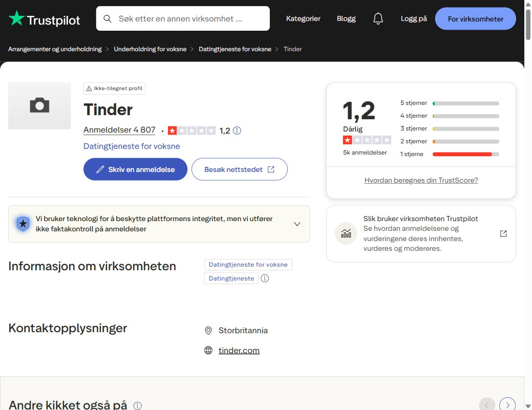Image resolution: width=532 pixels, height=410 pixels.
Task: Click Slik bruker virksomheten Trustpilot heading
Action: 420,219
